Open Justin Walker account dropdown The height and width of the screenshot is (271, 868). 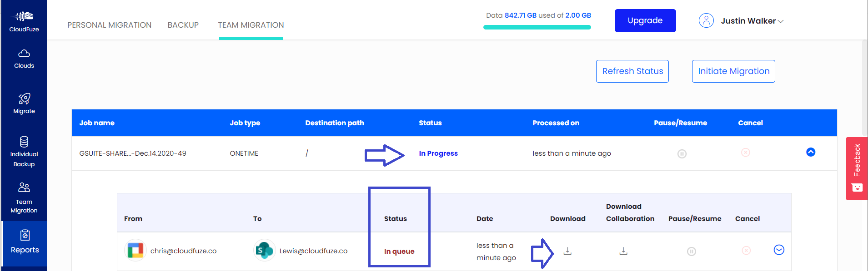(x=780, y=21)
